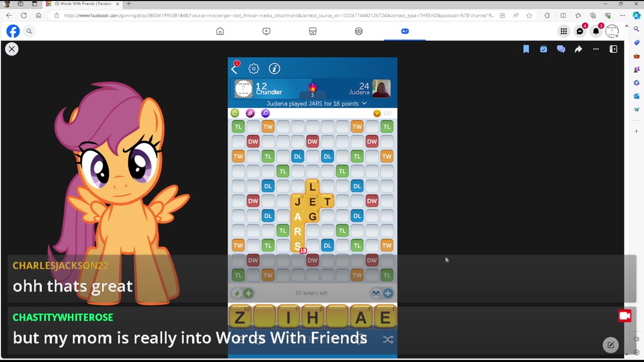
Task: Select the Z tile on the rack
Action: 240,317
